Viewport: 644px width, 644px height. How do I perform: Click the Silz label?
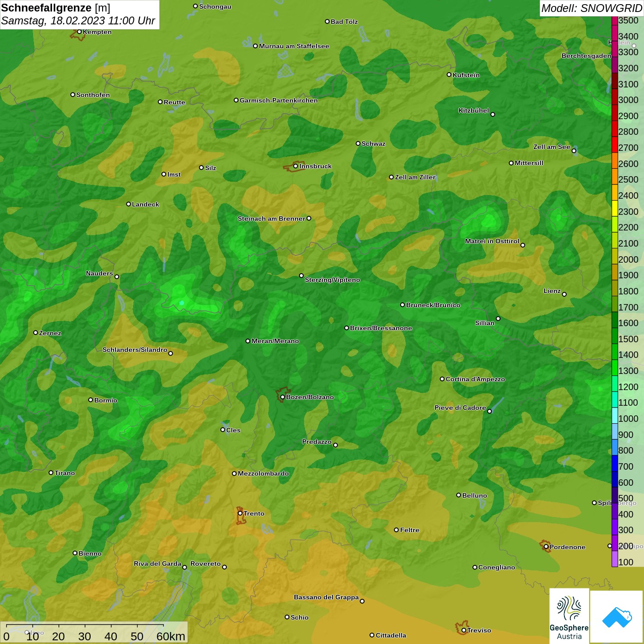point(211,168)
